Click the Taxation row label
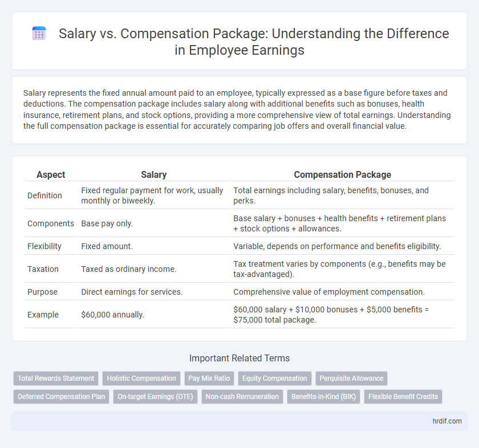This screenshot has height=448, width=479. tap(43, 269)
